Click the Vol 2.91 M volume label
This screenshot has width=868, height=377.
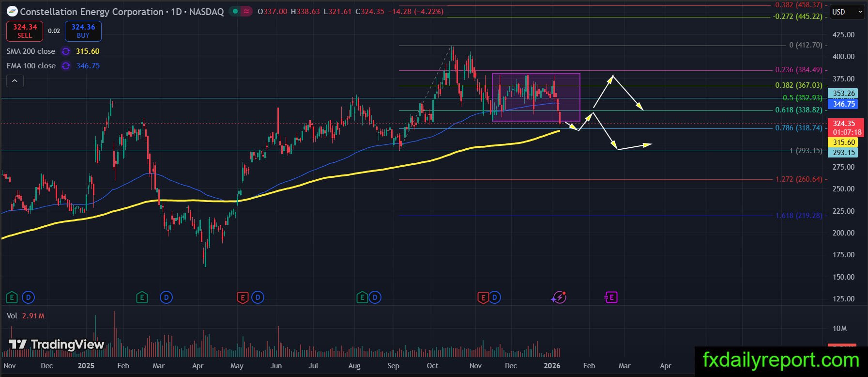click(x=26, y=316)
